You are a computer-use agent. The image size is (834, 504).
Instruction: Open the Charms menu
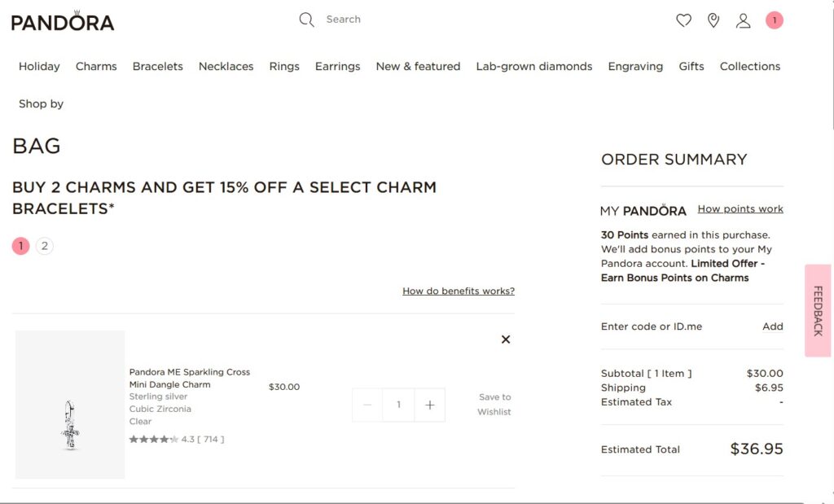tap(96, 66)
